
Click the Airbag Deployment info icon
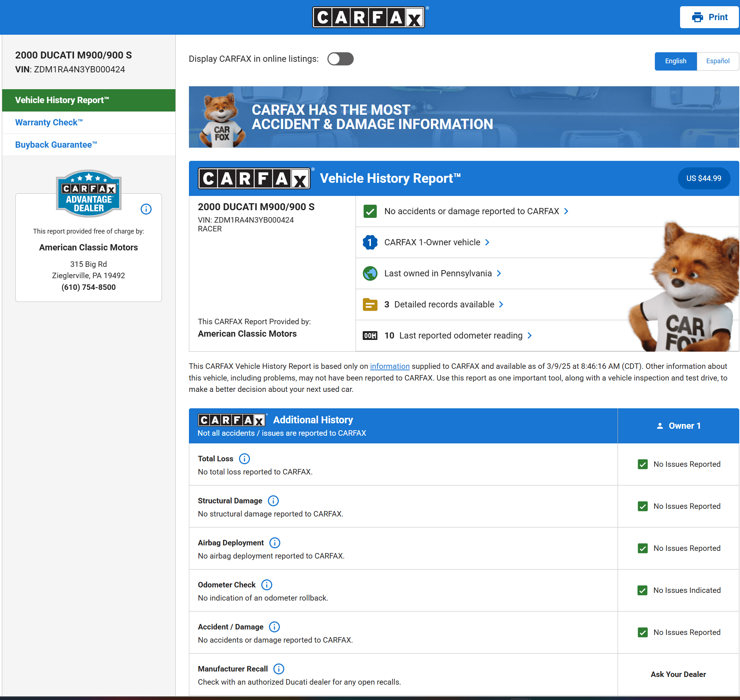275,542
